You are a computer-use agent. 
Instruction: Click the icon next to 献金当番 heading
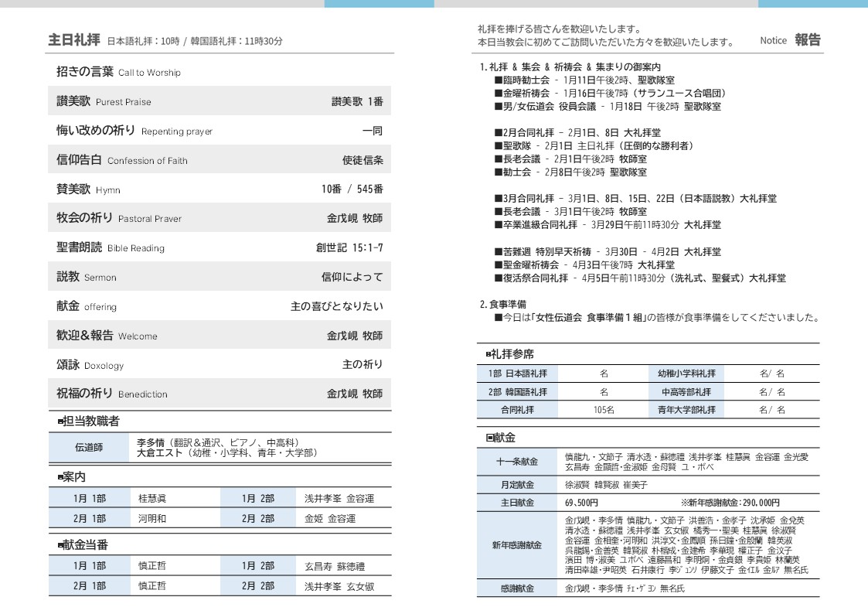(60, 545)
